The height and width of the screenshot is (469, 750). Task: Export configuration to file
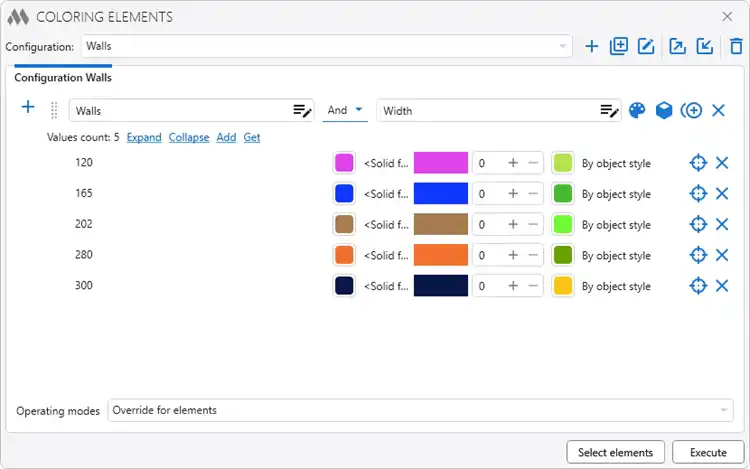(x=678, y=46)
